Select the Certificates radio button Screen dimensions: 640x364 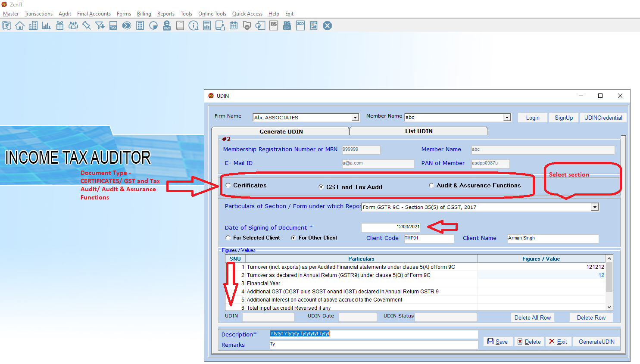(228, 186)
